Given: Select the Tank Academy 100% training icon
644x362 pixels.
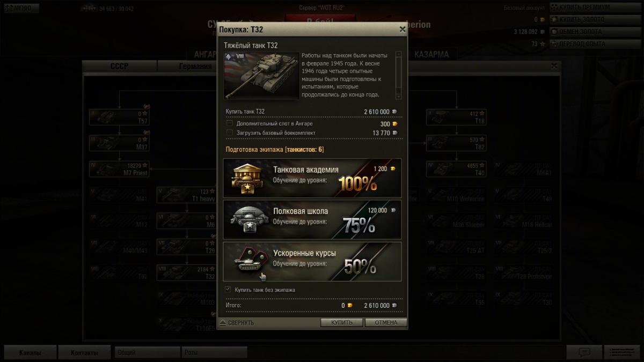Looking at the screenshot, I should coord(246,179).
